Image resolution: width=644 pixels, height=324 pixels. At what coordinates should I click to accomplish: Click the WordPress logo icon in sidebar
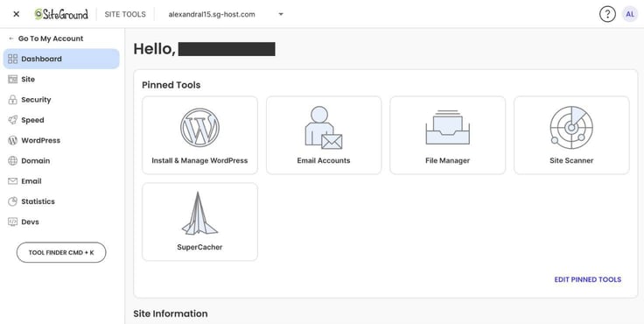(x=13, y=140)
